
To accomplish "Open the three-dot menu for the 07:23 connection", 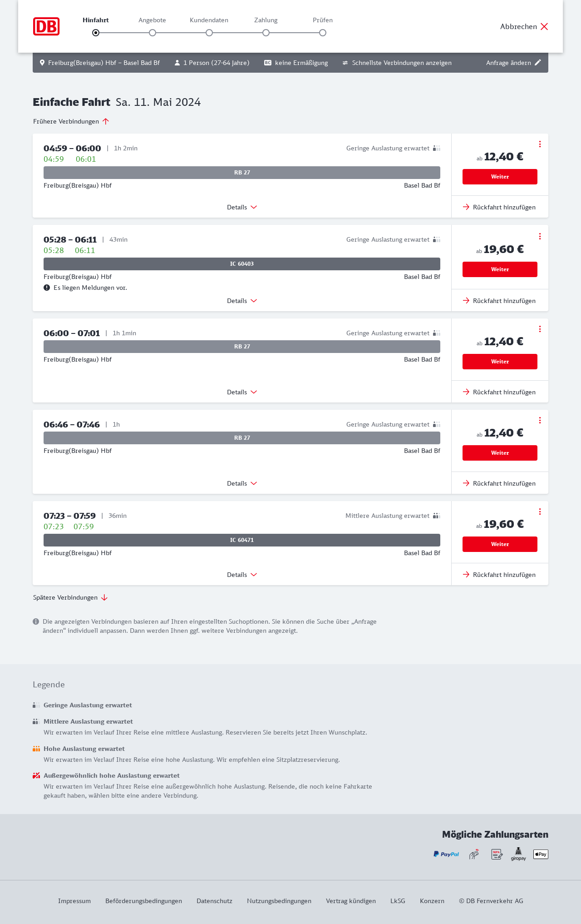I will (x=540, y=512).
